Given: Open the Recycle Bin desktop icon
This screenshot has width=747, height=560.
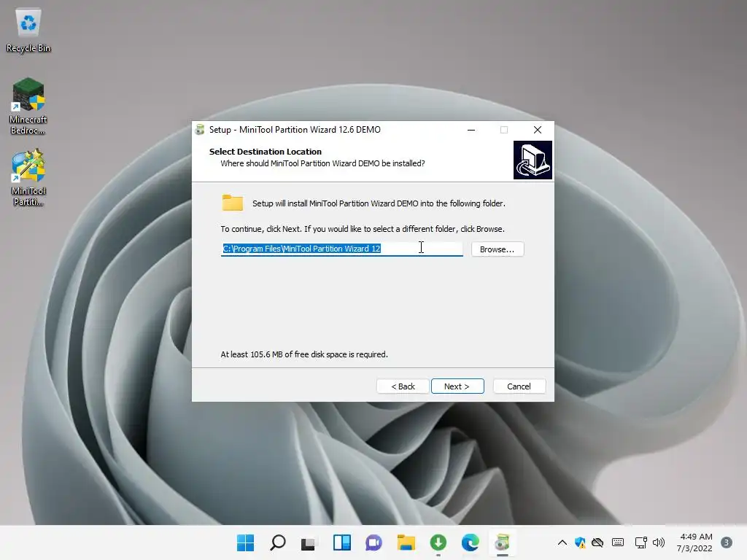Looking at the screenshot, I should (x=28, y=31).
